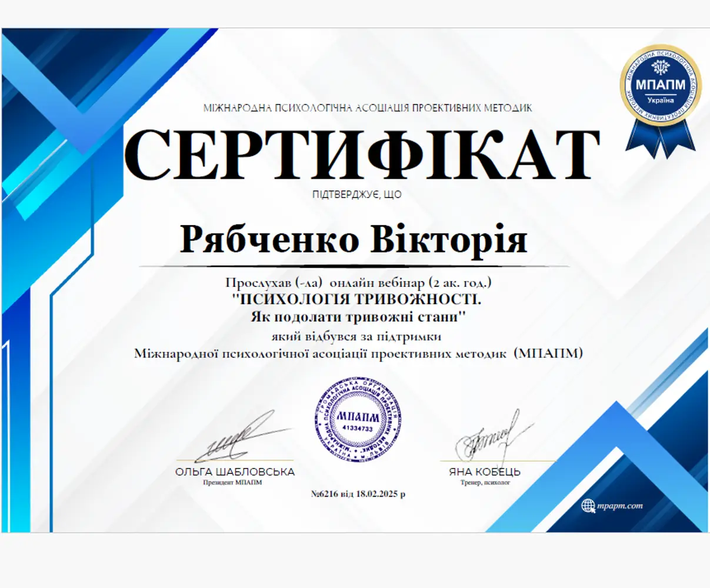The height and width of the screenshot is (588, 710).
Task: Click the header line МІЖНАРОДНА ПСИХОЛОГІЧНА АСОЦІАЦІЯ ПРОЕКТИВНИХ МЕТОДИК
Action: (x=368, y=108)
